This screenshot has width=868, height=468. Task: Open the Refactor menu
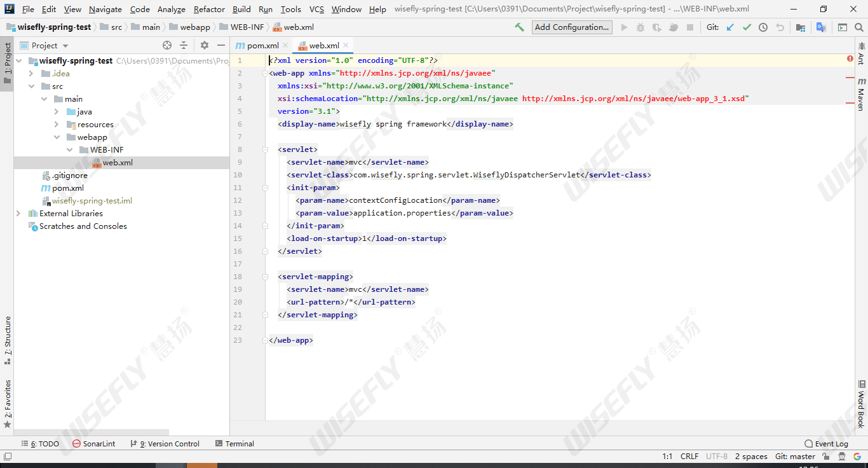coord(209,9)
